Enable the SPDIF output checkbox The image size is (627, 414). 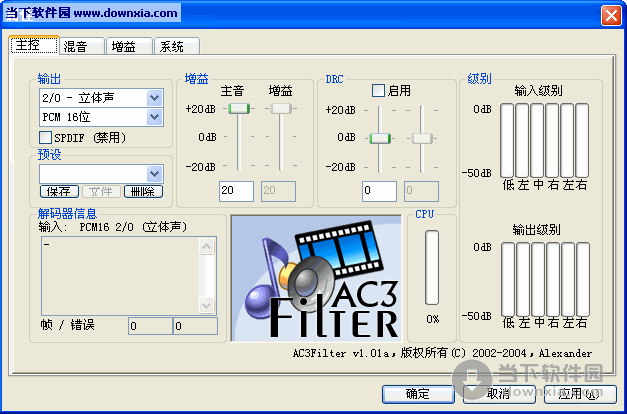[45, 137]
